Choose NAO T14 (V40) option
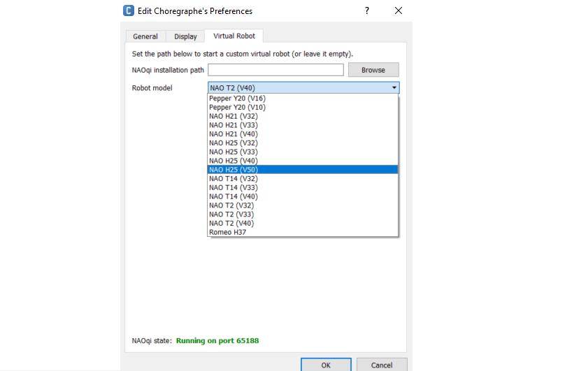588x371 pixels. pos(303,197)
